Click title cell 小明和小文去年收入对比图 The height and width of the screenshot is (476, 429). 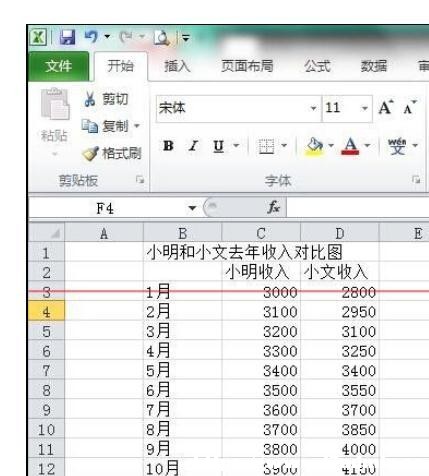(244, 252)
